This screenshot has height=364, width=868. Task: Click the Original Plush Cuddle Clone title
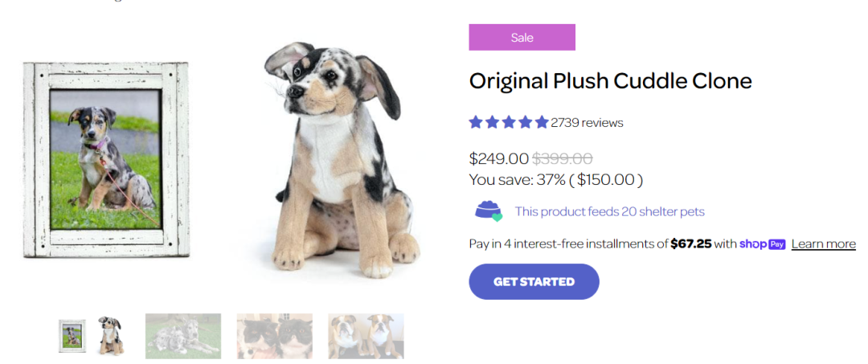610,81
